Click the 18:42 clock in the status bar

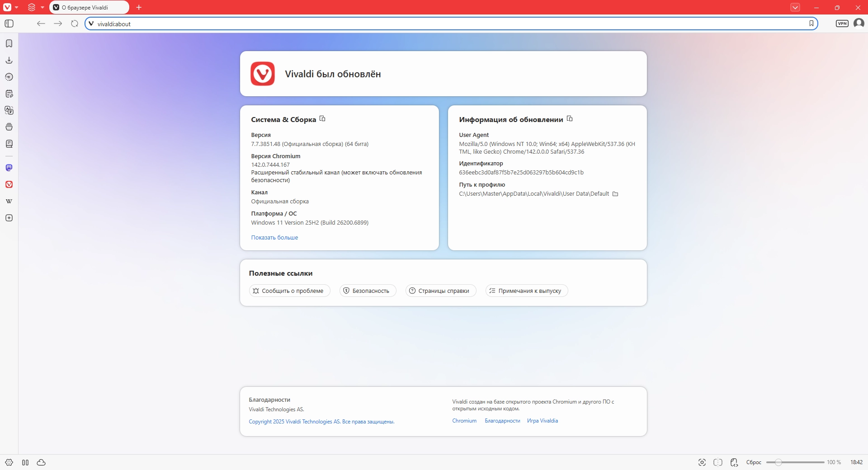[857, 462]
